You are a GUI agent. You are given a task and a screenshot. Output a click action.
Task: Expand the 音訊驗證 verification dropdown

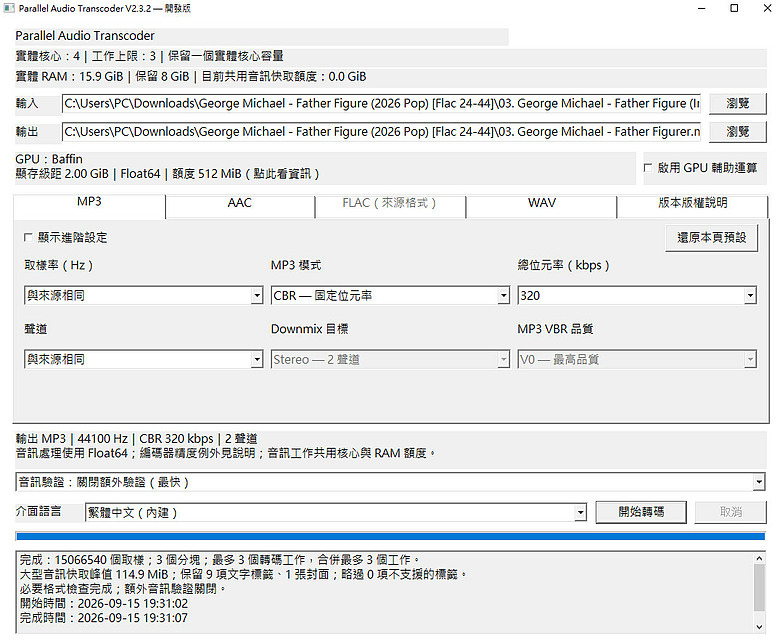tap(390, 482)
